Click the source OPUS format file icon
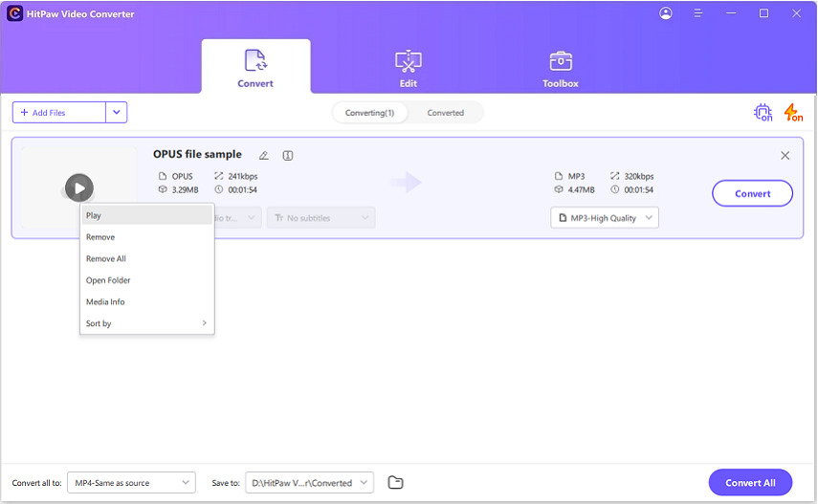818x504 pixels. coord(163,176)
